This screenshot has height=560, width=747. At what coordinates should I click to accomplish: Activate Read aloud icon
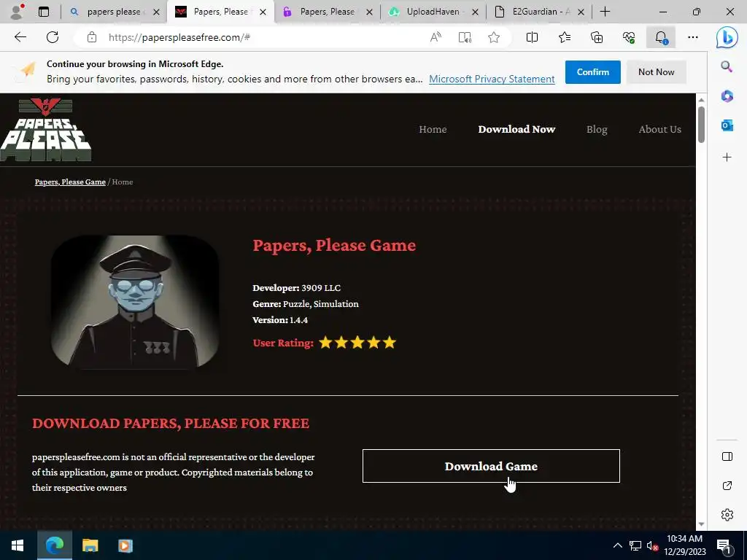point(436,37)
